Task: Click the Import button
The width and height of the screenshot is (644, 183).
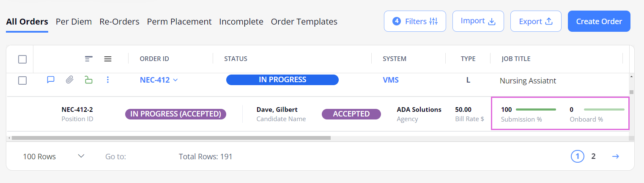Action: coord(478,21)
